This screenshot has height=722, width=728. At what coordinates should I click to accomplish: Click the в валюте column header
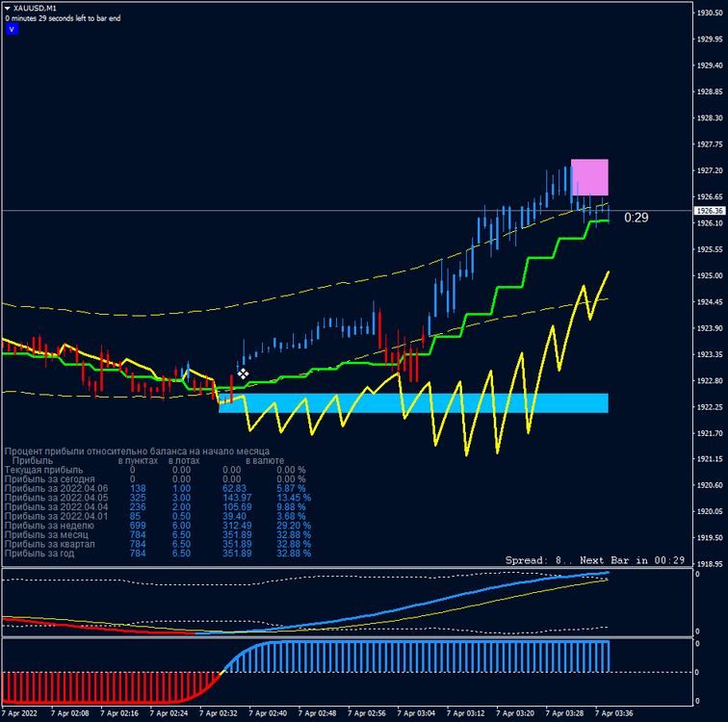point(265,461)
